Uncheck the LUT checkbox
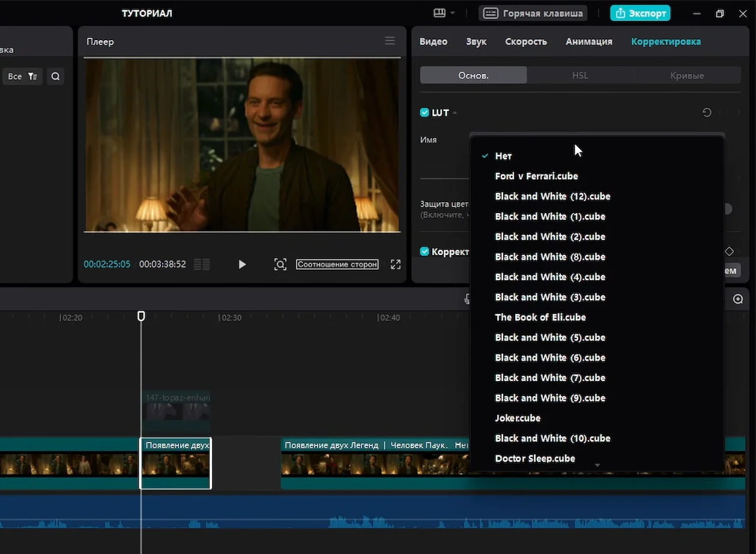Screen dimensions: 756x554 pyautogui.click(x=425, y=113)
